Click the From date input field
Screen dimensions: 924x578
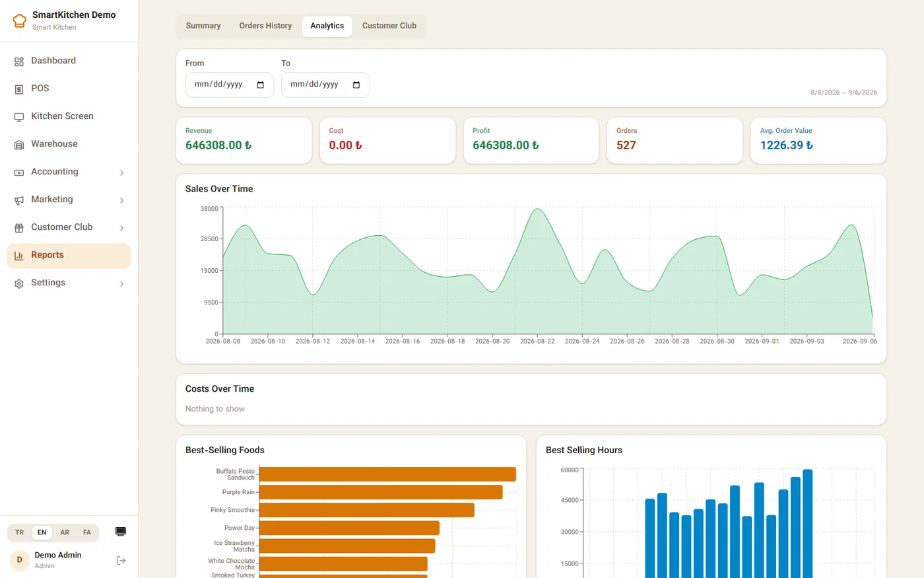230,85
